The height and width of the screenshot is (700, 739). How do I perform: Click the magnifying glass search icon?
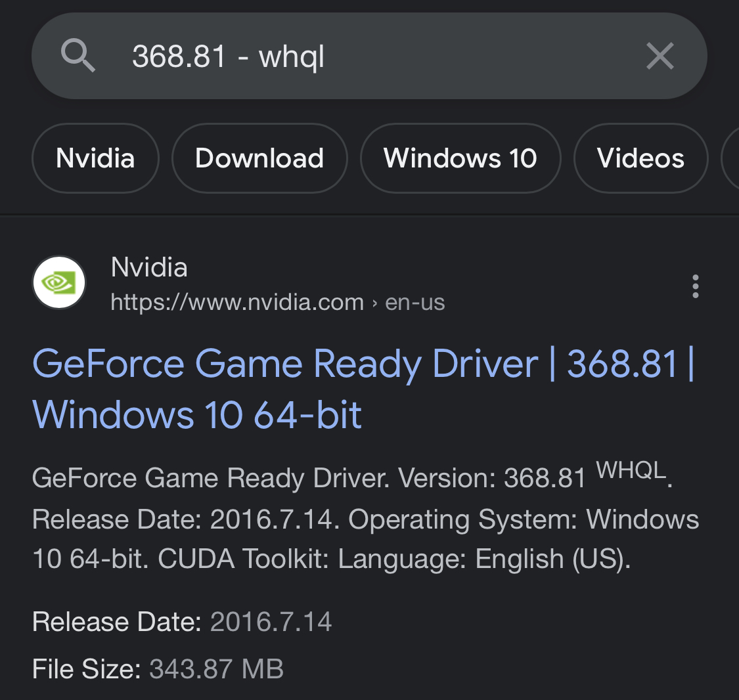pyautogui.click(x=78, y=55)
